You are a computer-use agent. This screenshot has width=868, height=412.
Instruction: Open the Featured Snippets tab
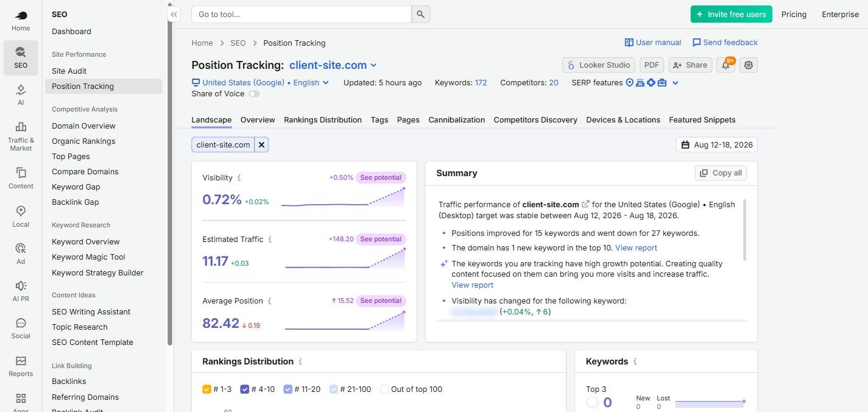pyautogui.click(x=702, y=120)
